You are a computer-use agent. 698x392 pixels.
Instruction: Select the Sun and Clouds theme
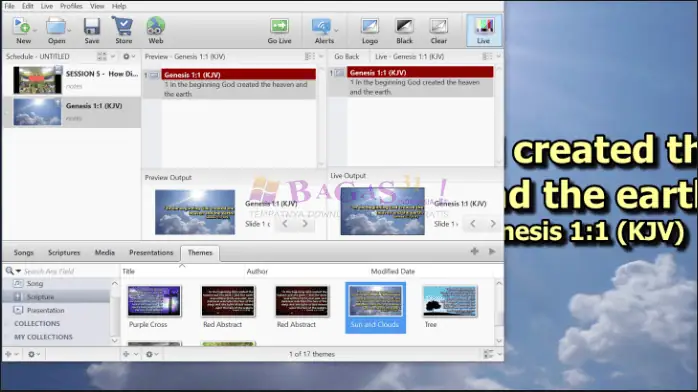click(x=375, y=307)
